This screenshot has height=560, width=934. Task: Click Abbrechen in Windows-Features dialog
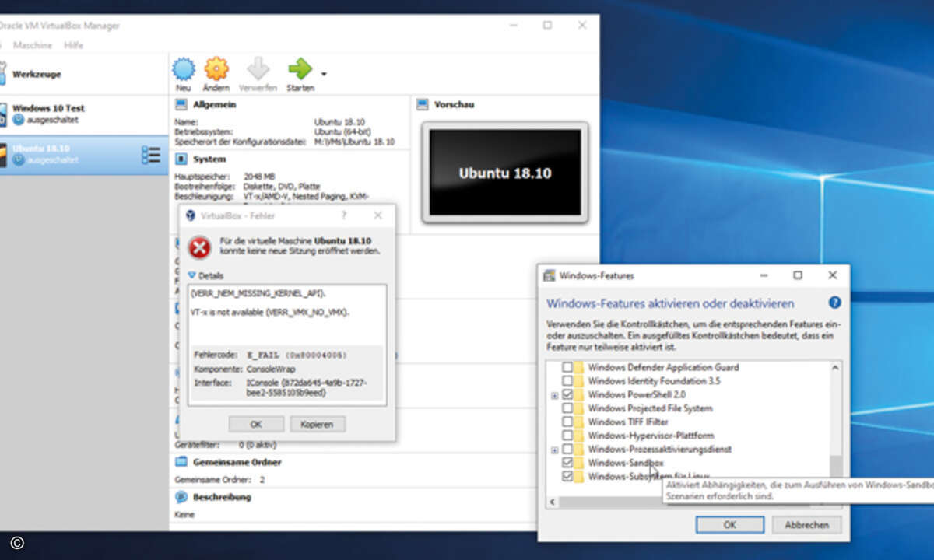(x=806, y=525)
